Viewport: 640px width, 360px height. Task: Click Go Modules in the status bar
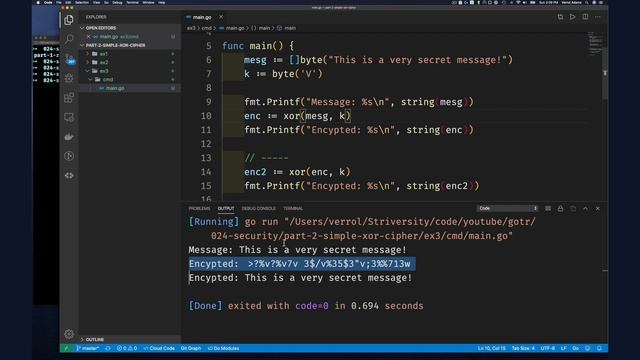click(x=224, y=348)
